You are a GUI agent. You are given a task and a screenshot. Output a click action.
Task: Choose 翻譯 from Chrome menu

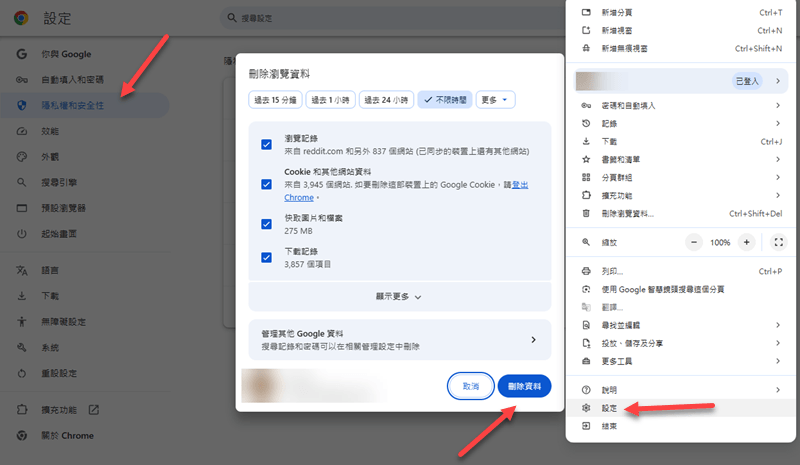[681, 307]
